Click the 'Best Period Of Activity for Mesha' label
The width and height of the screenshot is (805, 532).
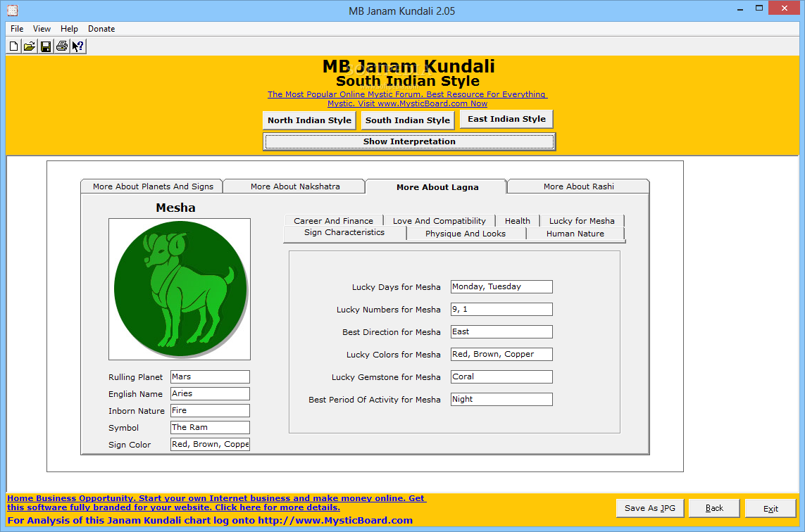click(x=374, y=400)
